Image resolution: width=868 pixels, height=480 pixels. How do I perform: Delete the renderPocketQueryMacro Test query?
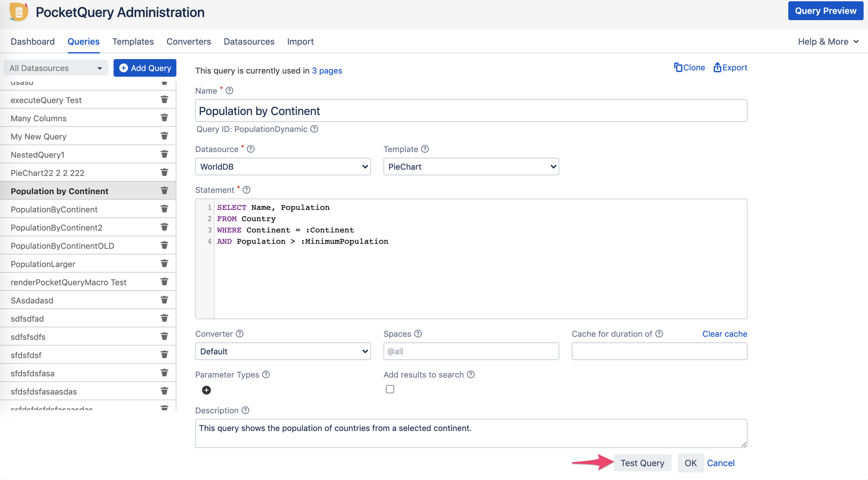pos(164,282)
